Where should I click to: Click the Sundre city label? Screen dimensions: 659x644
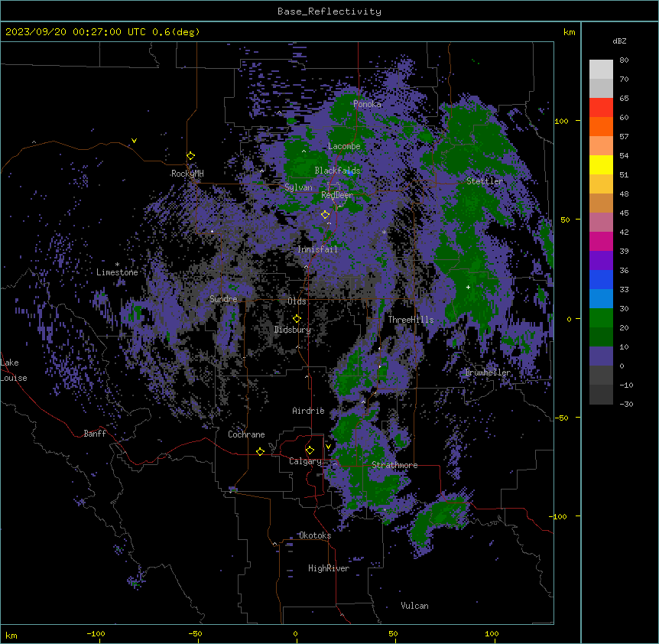pyautogui.click(x=223, y=299)
